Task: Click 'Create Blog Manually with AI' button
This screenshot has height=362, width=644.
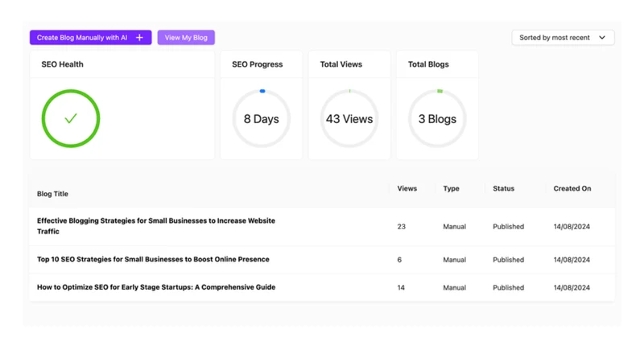Action: pyautogui.click(x=90, y=37)
